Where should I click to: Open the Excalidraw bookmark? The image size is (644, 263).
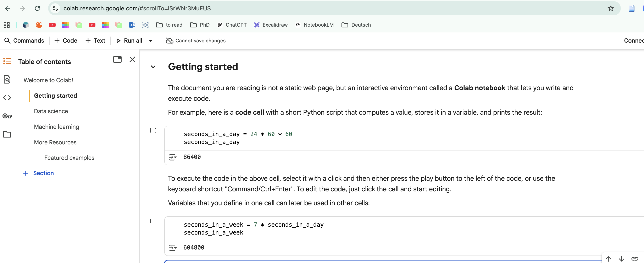click(x=271, y=25)
